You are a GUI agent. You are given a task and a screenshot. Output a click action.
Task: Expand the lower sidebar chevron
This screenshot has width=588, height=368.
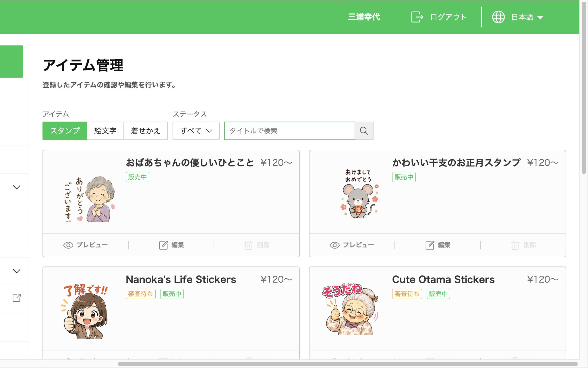click(x=17, y=271)
